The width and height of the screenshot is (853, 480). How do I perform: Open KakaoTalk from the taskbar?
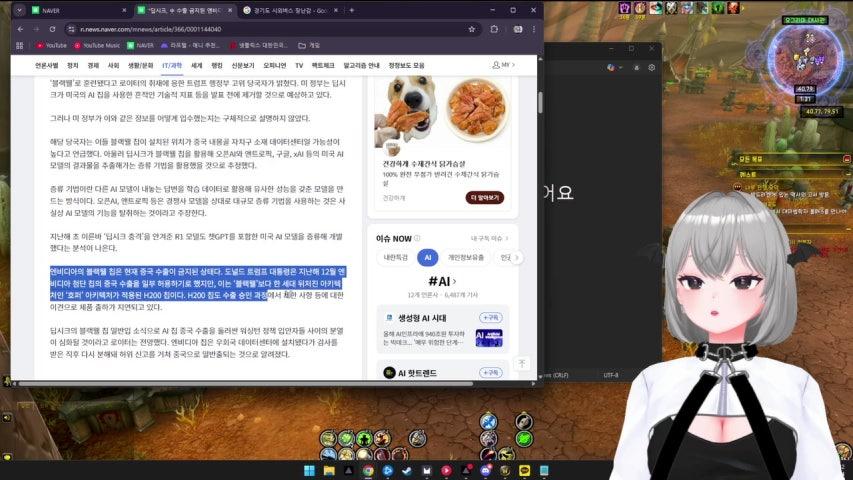[524, 470]
